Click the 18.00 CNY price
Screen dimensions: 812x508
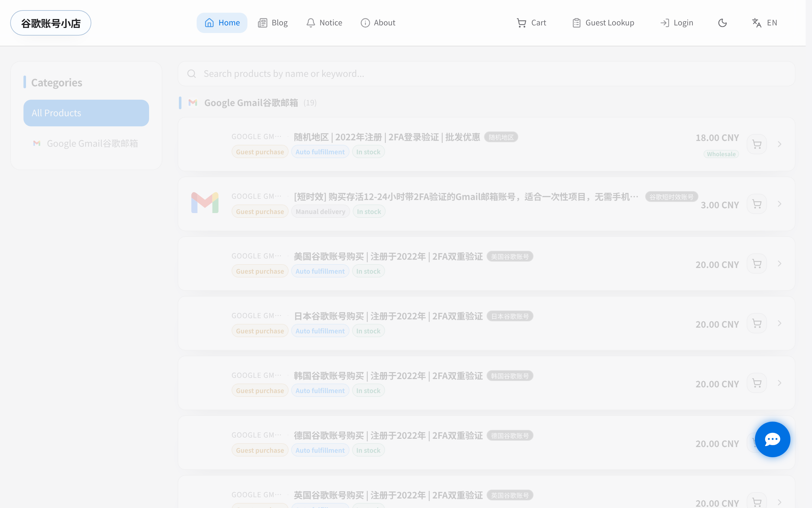pyautogui.click(x=717, y=138)
